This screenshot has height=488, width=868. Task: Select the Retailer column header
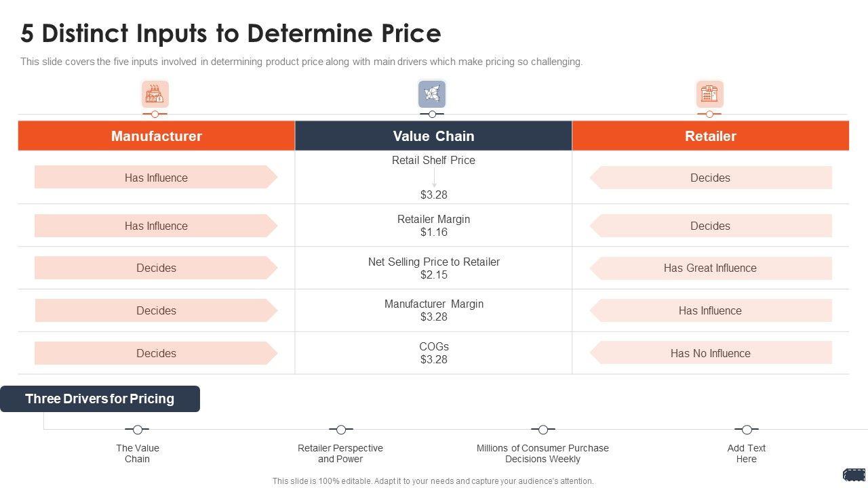[710, 136]
